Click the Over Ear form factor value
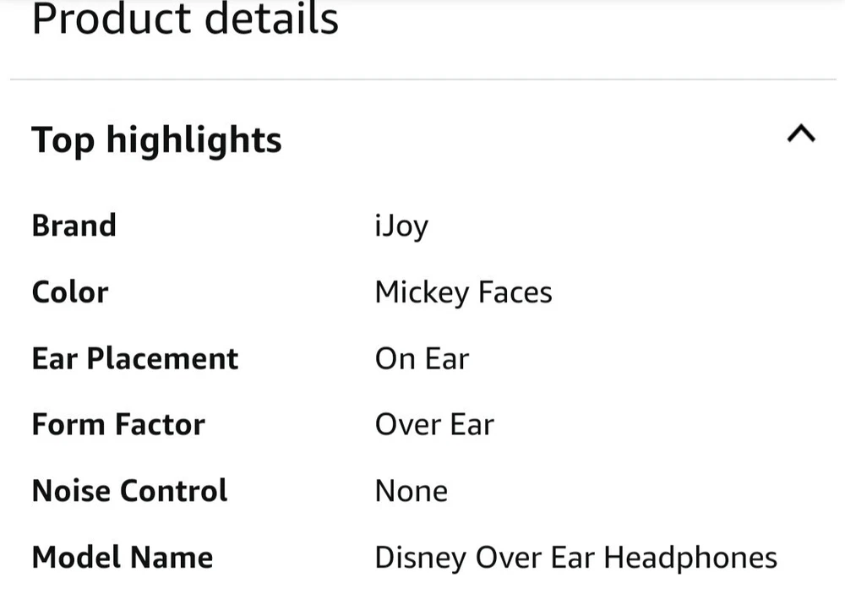Viewport: 845px width, 616px height. (434, 424)
